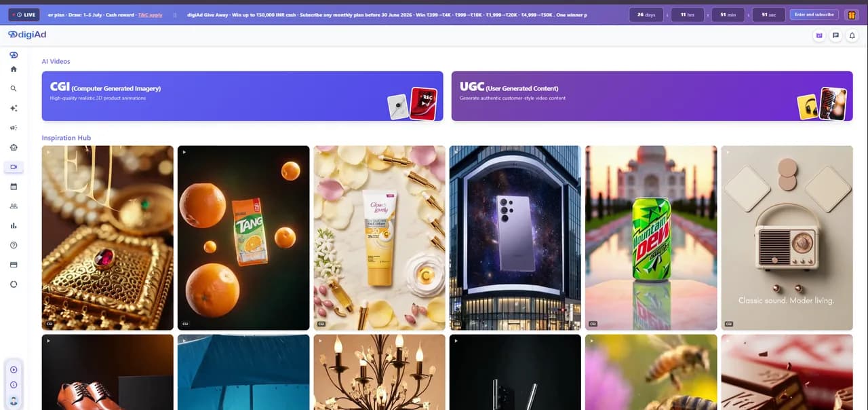Open the Glow & Lovely cream thumbnail
Screen dimensions: 868x410
pyautogui.click(x=379, y=238)
